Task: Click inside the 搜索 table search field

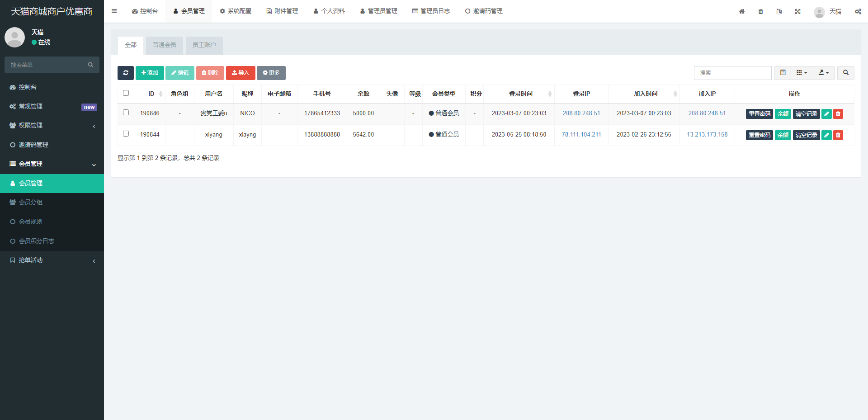Action: [x=732, y=73]
